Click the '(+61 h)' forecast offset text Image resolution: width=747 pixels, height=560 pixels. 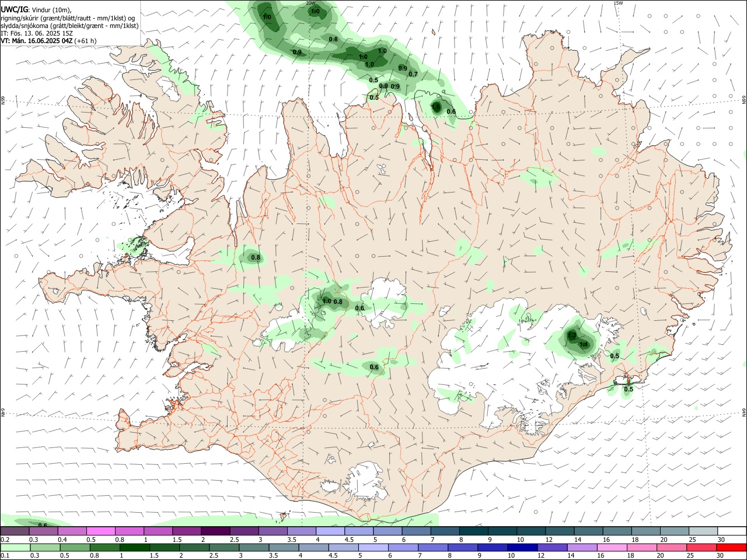click(86, 41)
